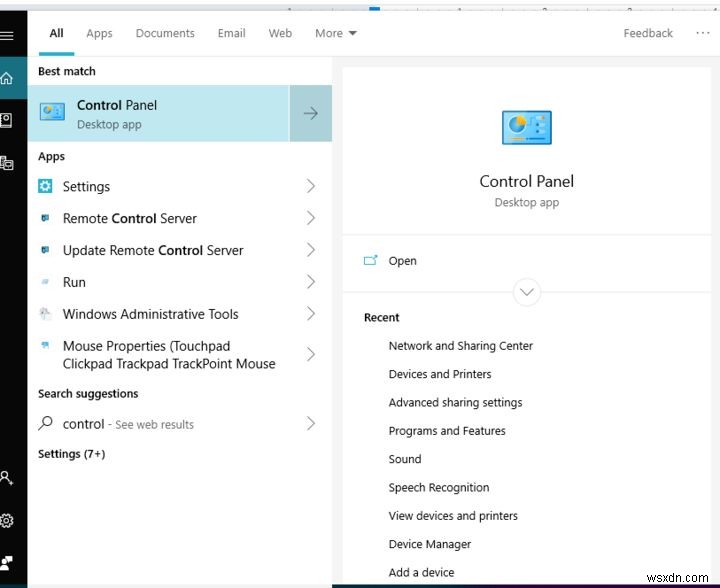This screenshot has height=588, width=720.
Task: Select the Control Panel best match text
Action: (117, 105)
